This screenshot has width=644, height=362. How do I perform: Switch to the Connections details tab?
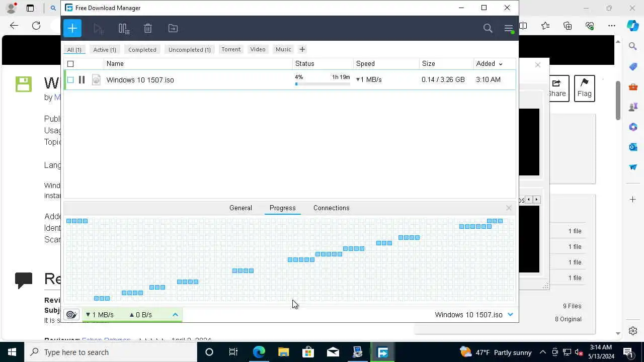tap(331, 208)
